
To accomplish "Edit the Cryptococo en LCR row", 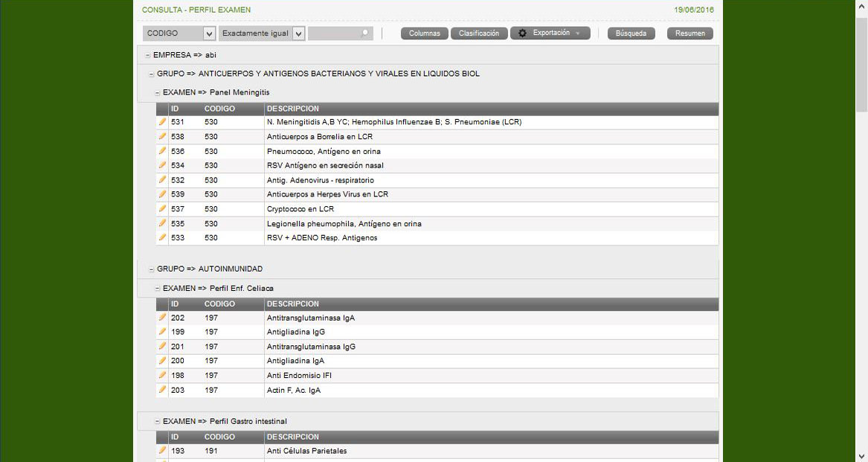I will click(x=162, y=209).
